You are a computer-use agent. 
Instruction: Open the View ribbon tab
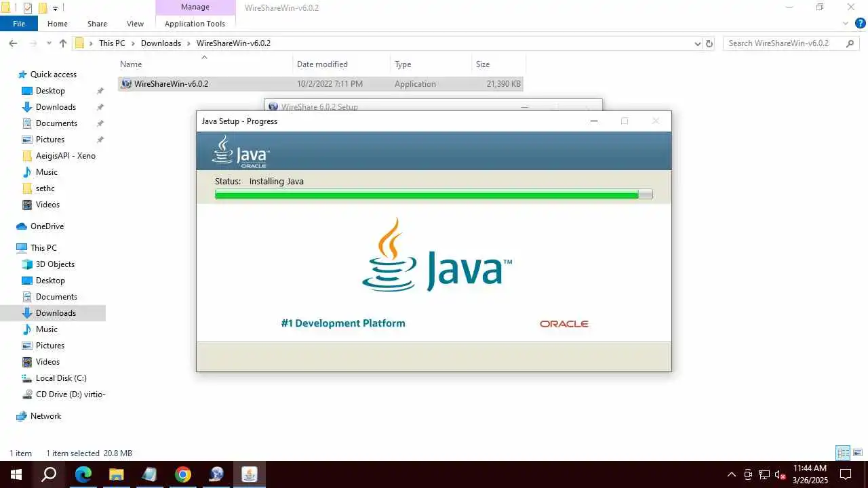(136, 24)
